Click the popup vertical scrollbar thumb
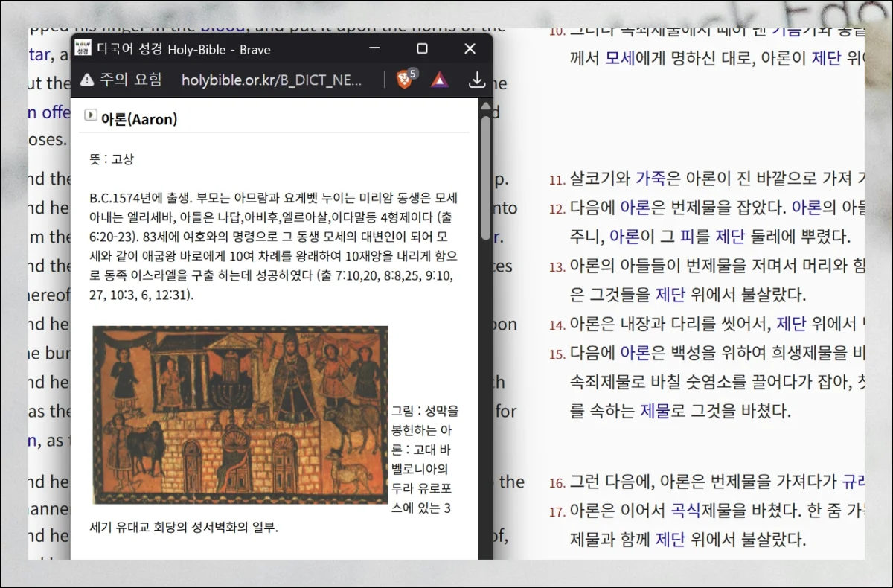This screenshot has width=893, height=588. pos(485,179)
